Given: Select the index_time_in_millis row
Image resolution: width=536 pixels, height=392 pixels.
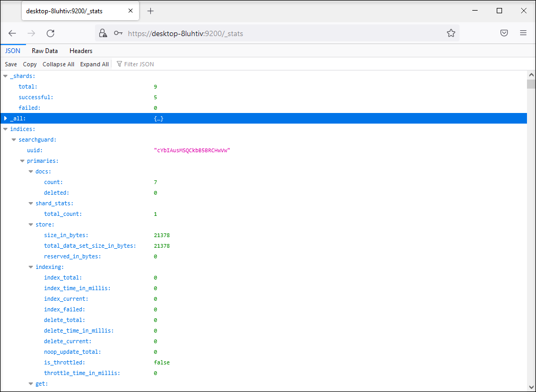Looking at the screenshot, I should click(x=264, y=288).
